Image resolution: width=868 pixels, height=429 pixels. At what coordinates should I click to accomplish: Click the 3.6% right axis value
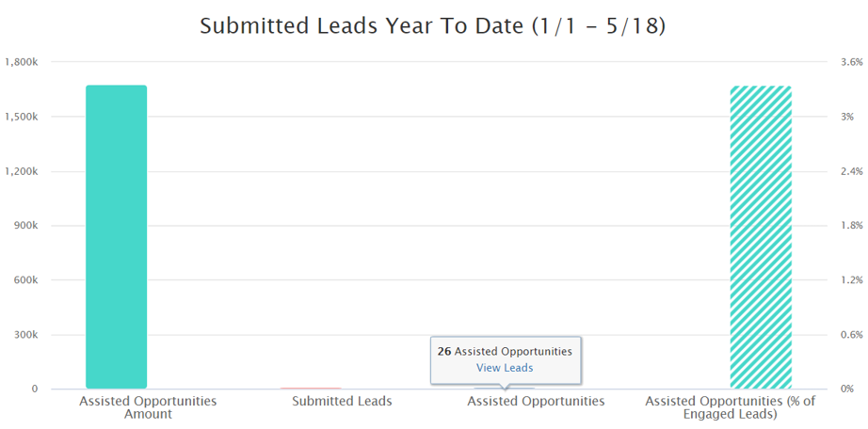(852, 62)
